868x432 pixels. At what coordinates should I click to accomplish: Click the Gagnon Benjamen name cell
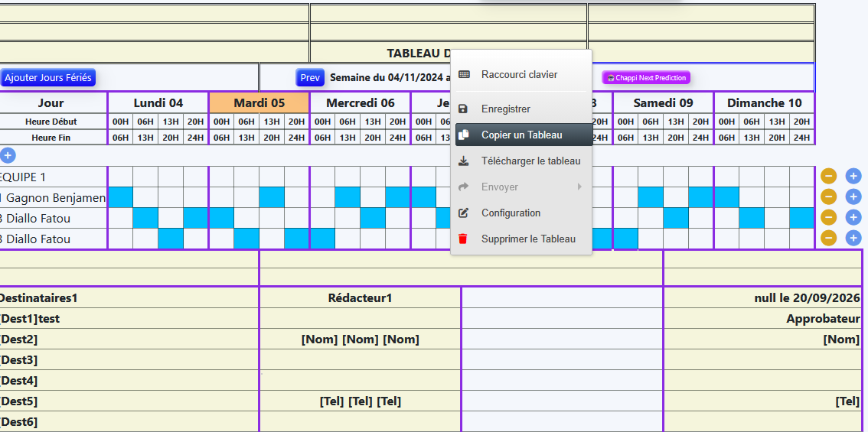click(53, 197)
